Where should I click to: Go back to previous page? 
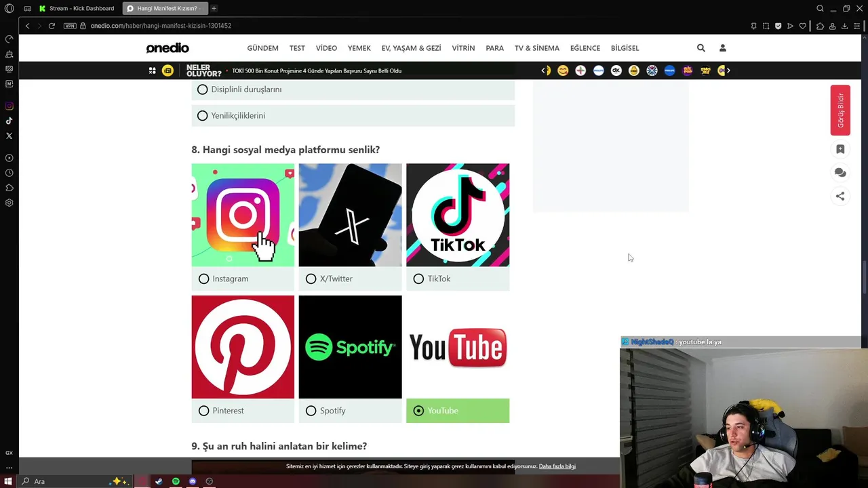[x=27, y=26]
